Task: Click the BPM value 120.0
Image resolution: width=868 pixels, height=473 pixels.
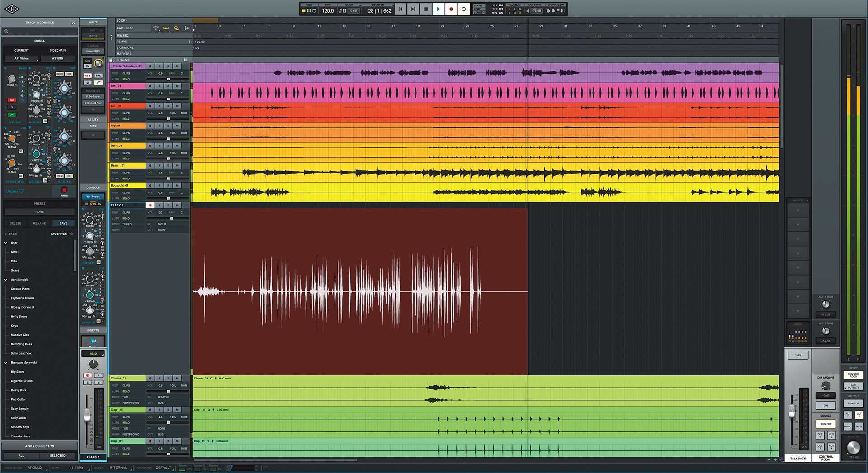Action: (x=328, y=11)
